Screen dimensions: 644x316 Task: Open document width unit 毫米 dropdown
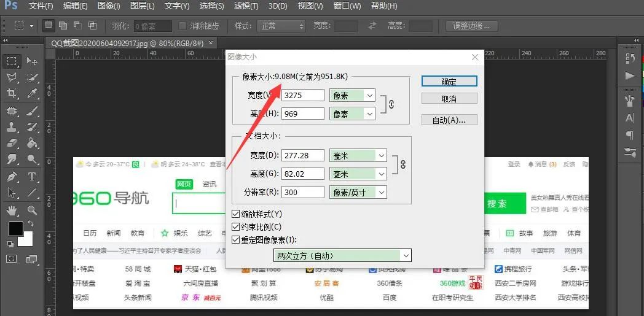358,156
